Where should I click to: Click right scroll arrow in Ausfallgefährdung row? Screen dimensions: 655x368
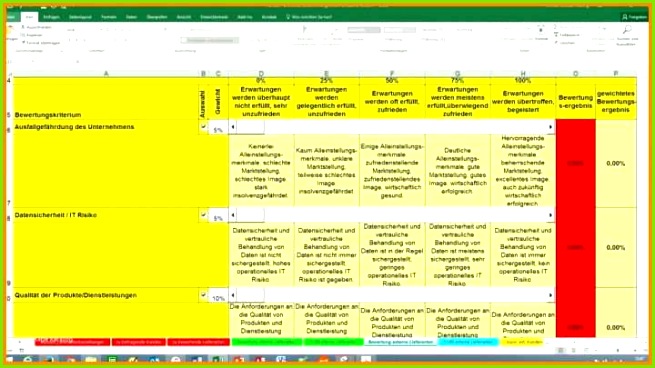(551, 127)
